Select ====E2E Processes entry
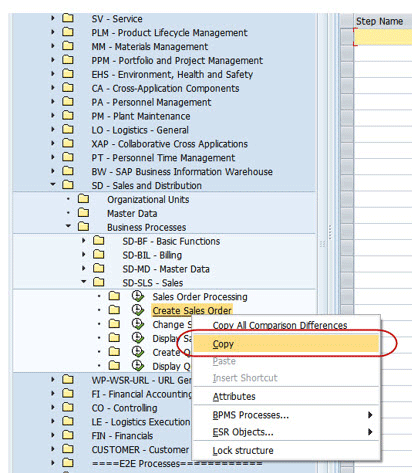The height and width of the screenshot is (473, 412). click(x=177, y=463)
